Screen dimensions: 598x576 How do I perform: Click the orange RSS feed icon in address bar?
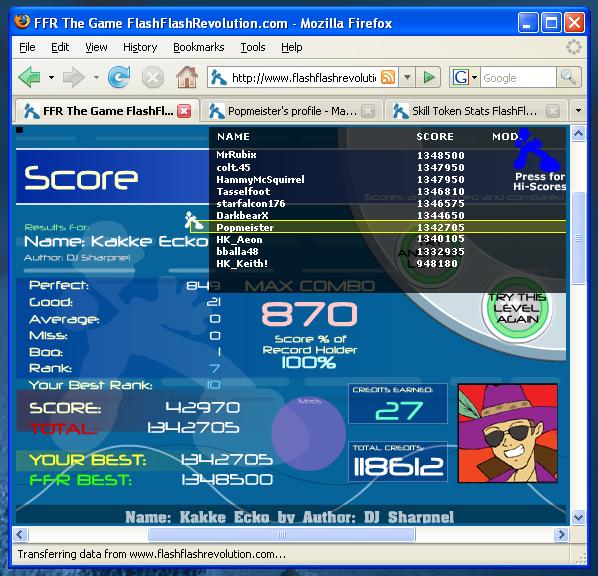coord(388,77)
